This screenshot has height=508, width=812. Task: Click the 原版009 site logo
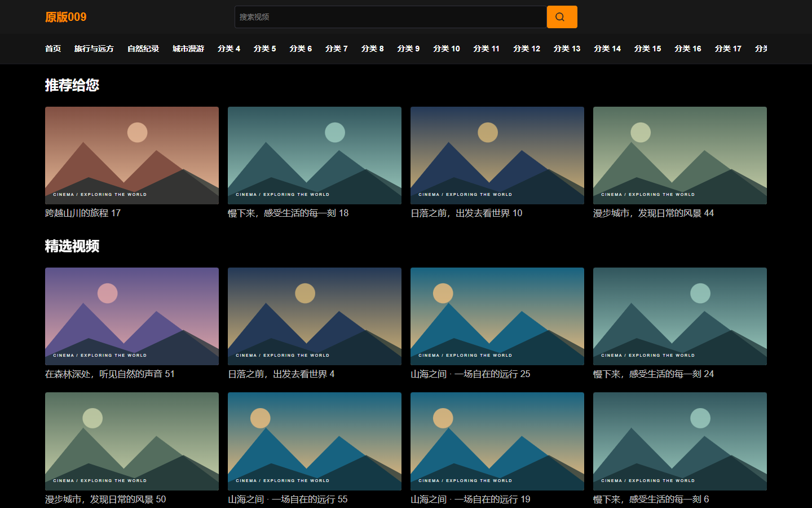66,17
